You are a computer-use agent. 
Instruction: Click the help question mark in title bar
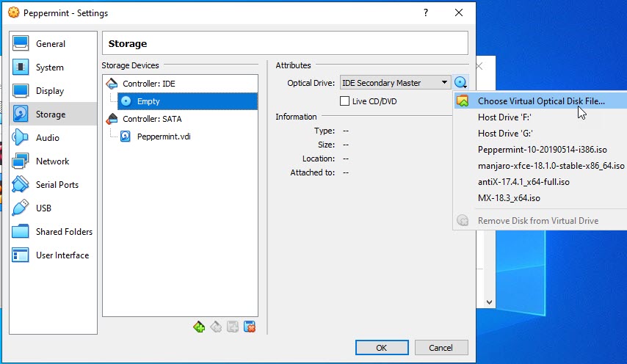tap(426, 12)
